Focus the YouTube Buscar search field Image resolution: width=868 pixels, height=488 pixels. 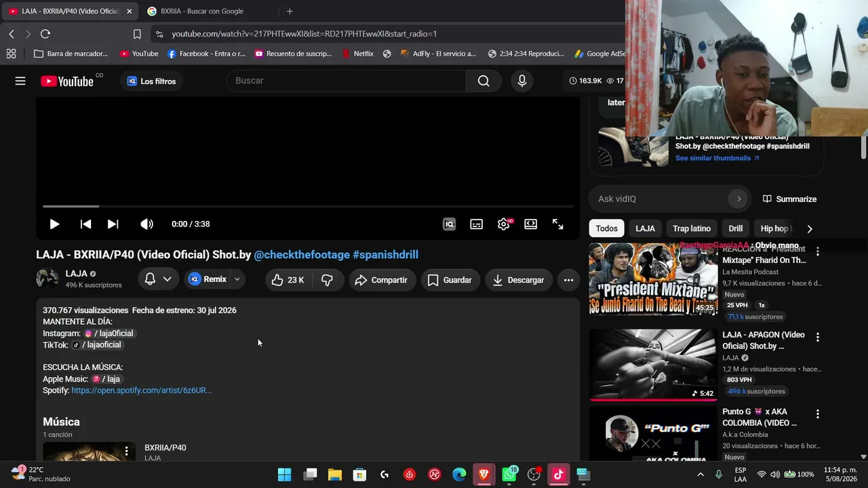346,81
